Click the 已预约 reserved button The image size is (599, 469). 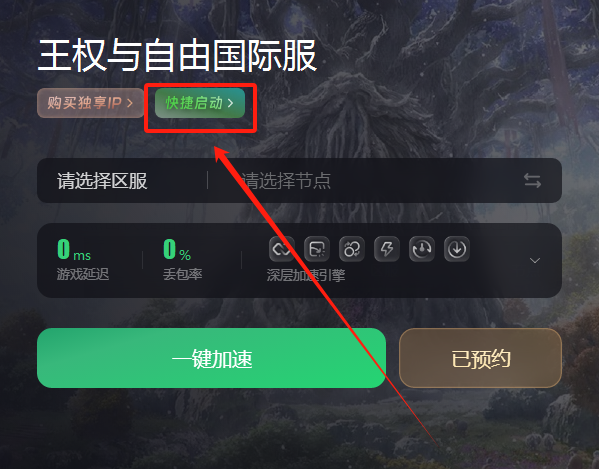point(481,358)
